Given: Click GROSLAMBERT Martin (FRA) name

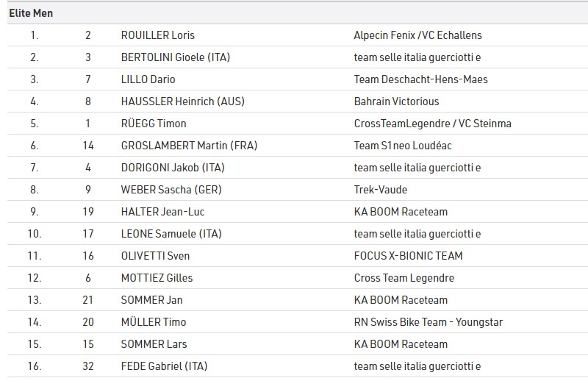Looking at the screenshot, I should [190, 146].
